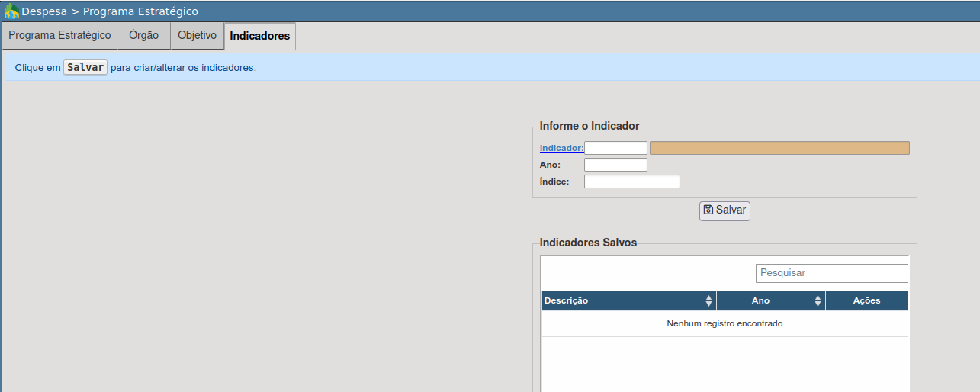Select the 'Nenhum registro encontrado' table row

725,323
